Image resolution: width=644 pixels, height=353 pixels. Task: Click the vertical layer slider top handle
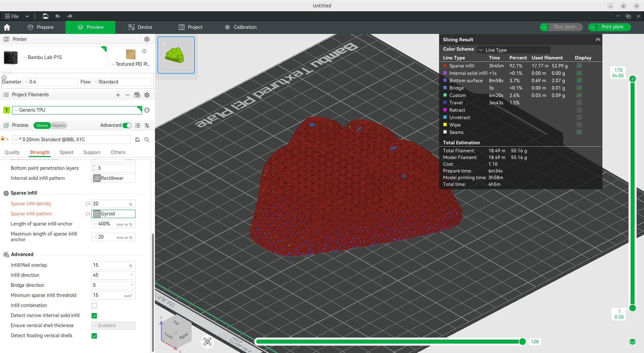[x=633, y=79]
